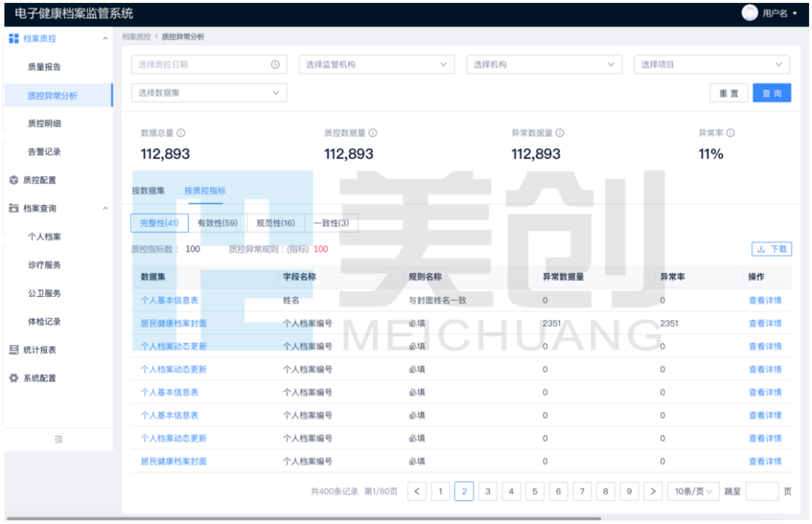The height and width of the screenshot is (524, 812).
Task: Switch to 按数据集 tab
Action: click(148, 190)
